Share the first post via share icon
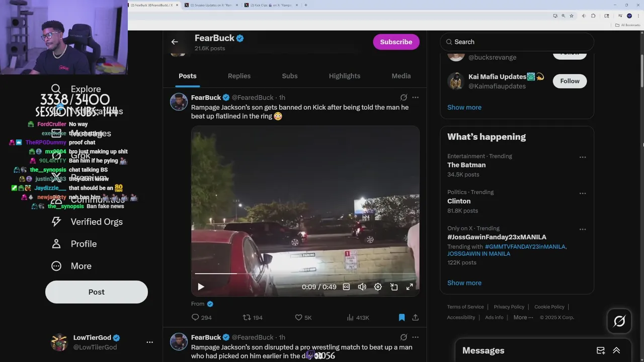This screenshot has width=644, height=362. 415,317
